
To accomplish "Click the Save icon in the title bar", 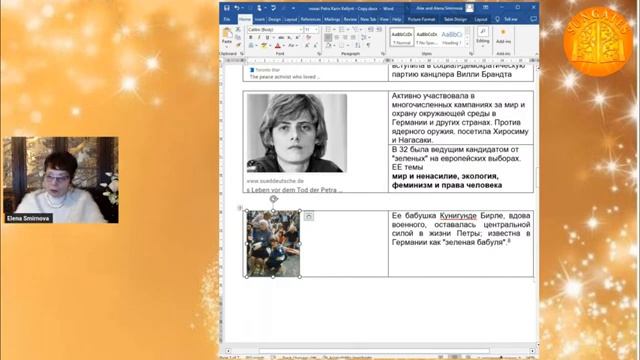I will (227, 8).
